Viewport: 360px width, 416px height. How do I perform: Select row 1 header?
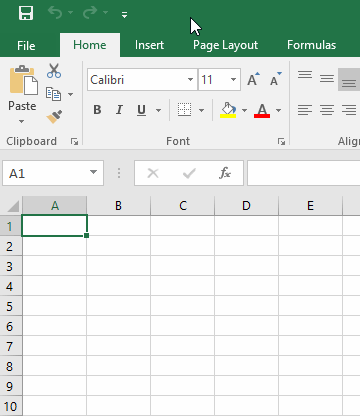coord(10,226)
